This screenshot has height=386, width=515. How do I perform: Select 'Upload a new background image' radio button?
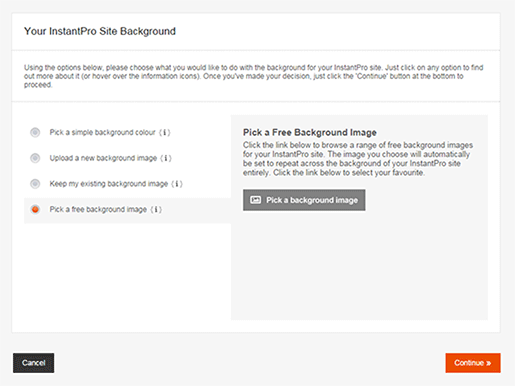(x=35, y=158)
